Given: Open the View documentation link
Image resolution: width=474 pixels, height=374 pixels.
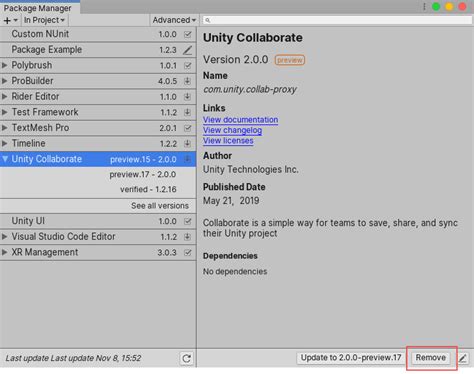Looking at the screenshot, I should coord(240,120).
